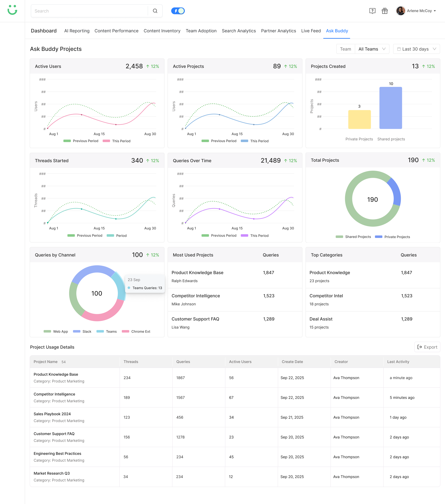Sort by Active Users column header
The image size is (445, 504).
(x=240, y=361)
